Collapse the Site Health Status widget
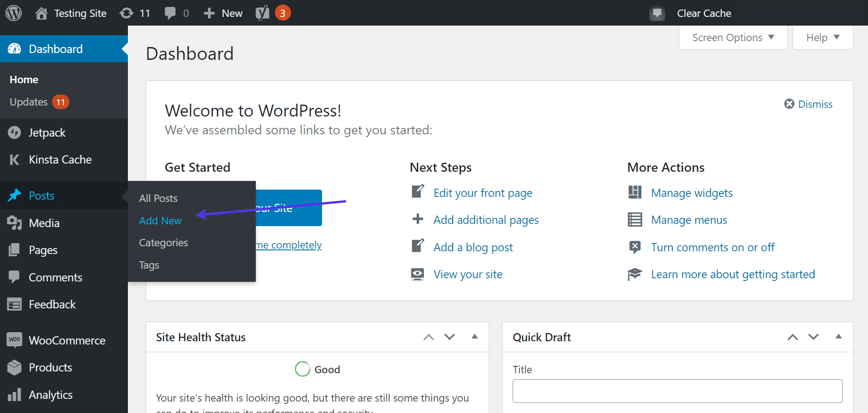The width and height of the screenshot is (868, 413). [474, 337]
